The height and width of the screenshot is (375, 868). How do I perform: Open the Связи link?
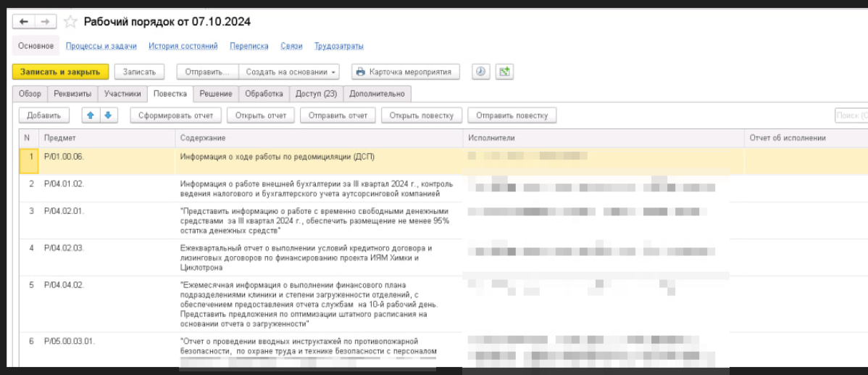[292, 46]
